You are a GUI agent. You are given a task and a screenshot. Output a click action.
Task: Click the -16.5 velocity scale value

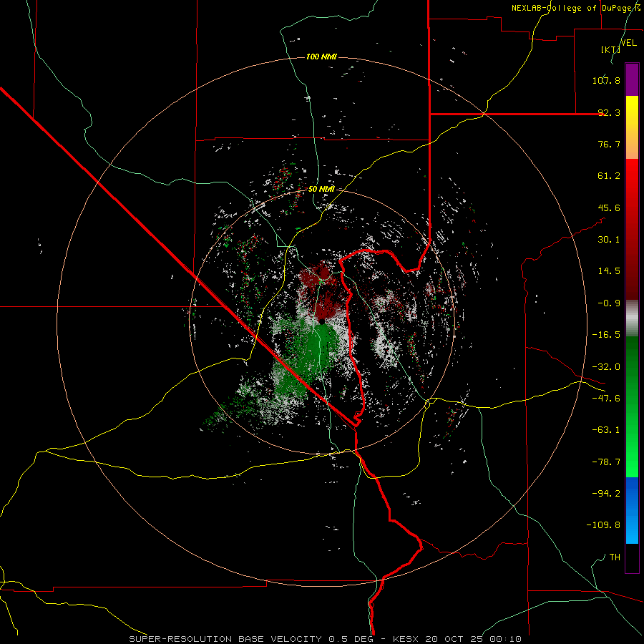coord(606,335)
